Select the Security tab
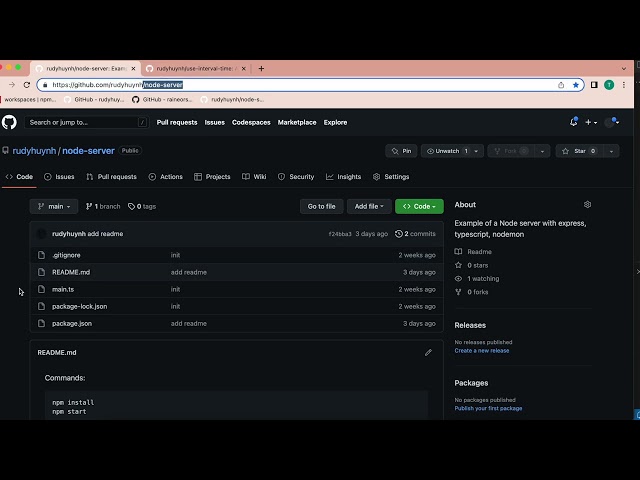 pos(296,177)
